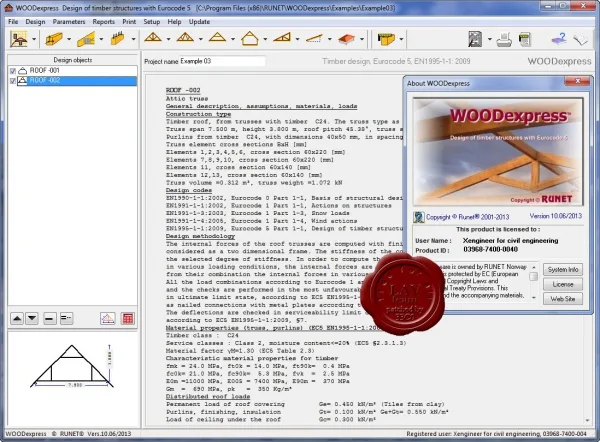The image size is (600, 442).
Task: Expand dropdown arrow beside the first truss icon
Action: (168, 39)
